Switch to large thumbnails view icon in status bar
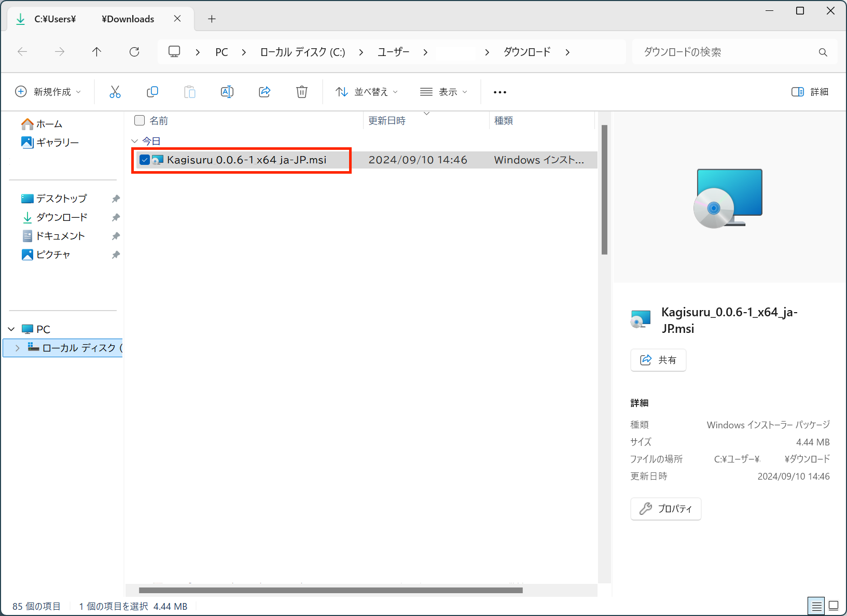Image resolution: width=847 pixels, height=616 pixels. (834, 606)
